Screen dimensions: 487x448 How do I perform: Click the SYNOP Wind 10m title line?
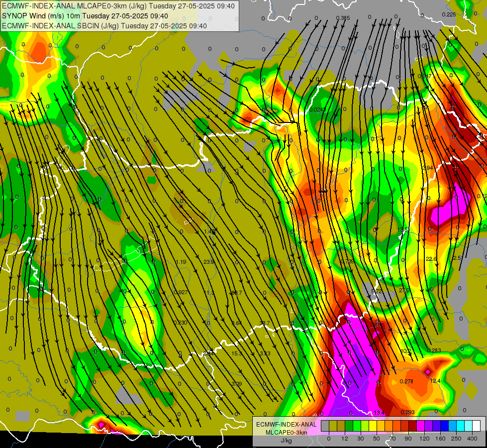(x=85, y=16)
